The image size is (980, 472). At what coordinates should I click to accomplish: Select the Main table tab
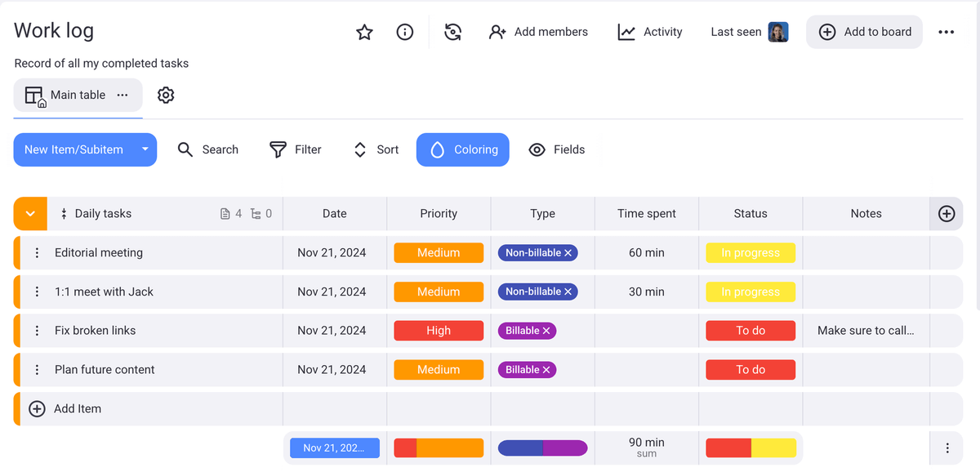78,95
